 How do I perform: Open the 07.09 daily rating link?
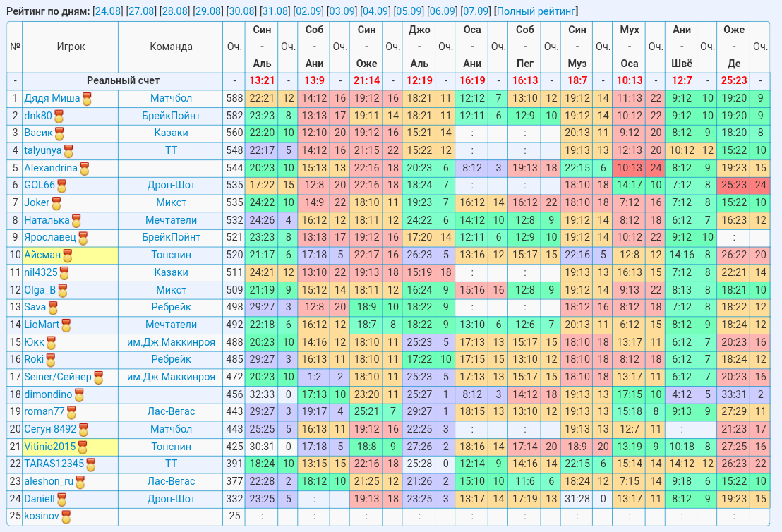point(475,11)
